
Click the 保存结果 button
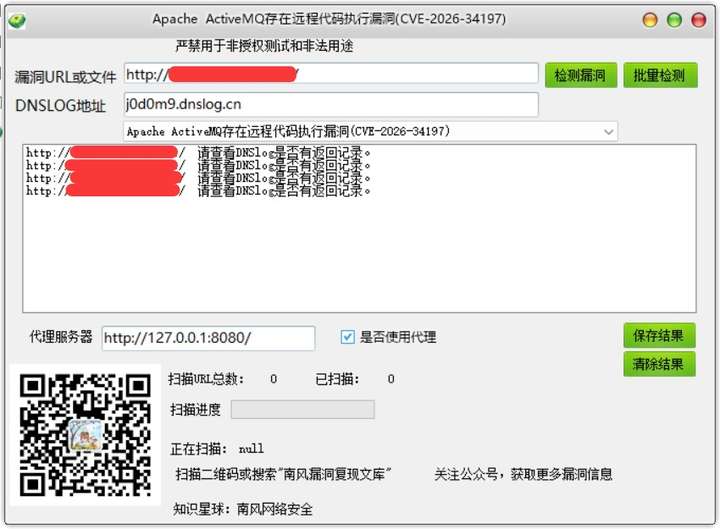pyautogui.click(x=659, y=335)
